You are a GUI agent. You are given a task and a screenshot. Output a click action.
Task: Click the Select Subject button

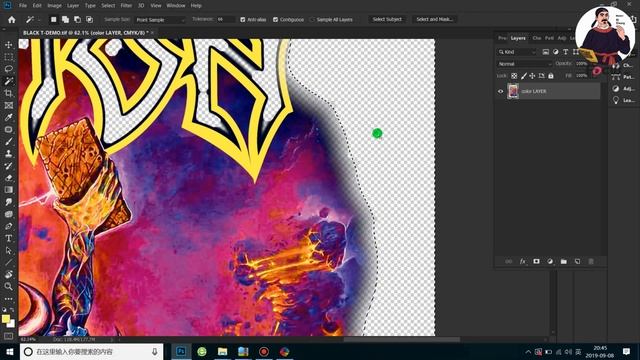pos(387,20)
